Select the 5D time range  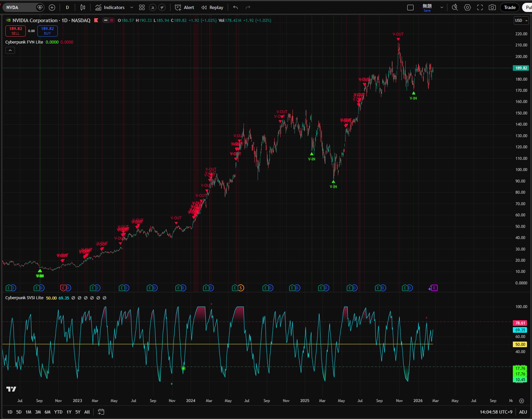[x=19, y=412]
